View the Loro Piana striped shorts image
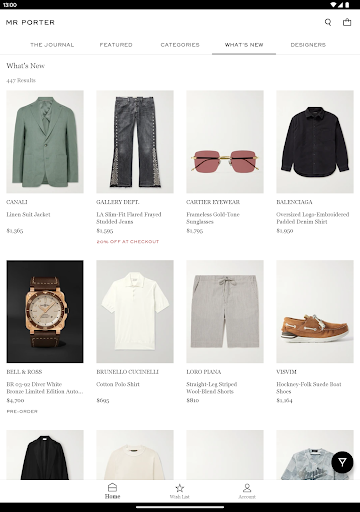This screenshot has width=360, height=512. [225, 312]
